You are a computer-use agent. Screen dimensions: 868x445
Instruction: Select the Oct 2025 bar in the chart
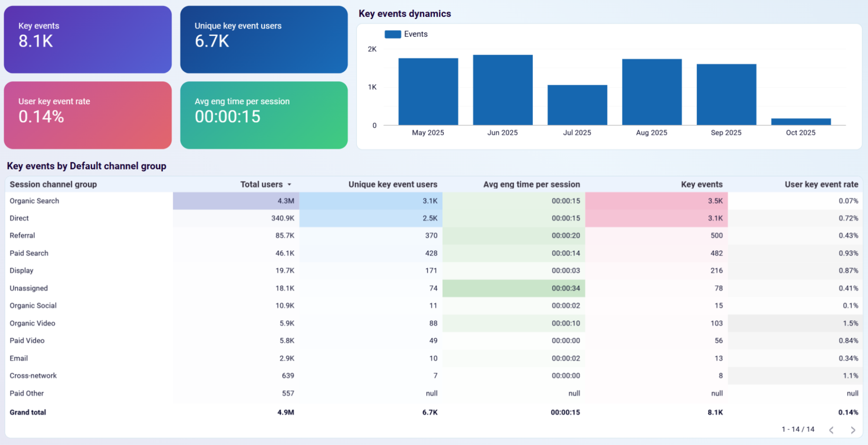click(x=800, y=122)
